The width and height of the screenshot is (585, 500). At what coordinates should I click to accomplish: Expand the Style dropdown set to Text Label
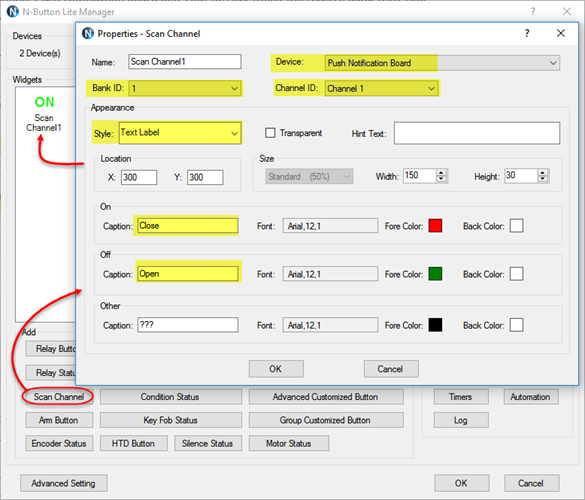point(234,133)
